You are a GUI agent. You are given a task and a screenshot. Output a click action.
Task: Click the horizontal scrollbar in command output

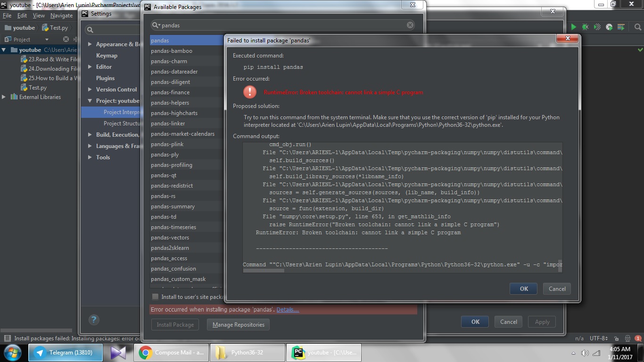pos(264,271)
